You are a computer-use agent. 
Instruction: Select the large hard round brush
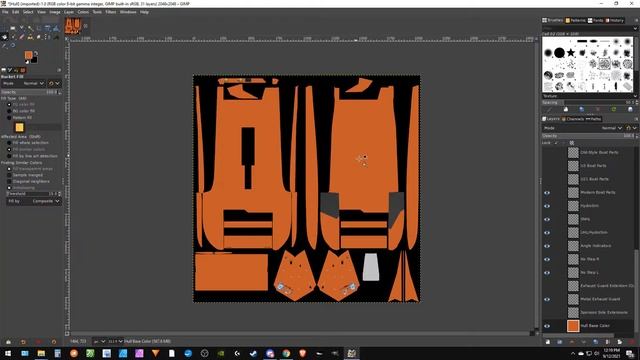click(560, 53)
